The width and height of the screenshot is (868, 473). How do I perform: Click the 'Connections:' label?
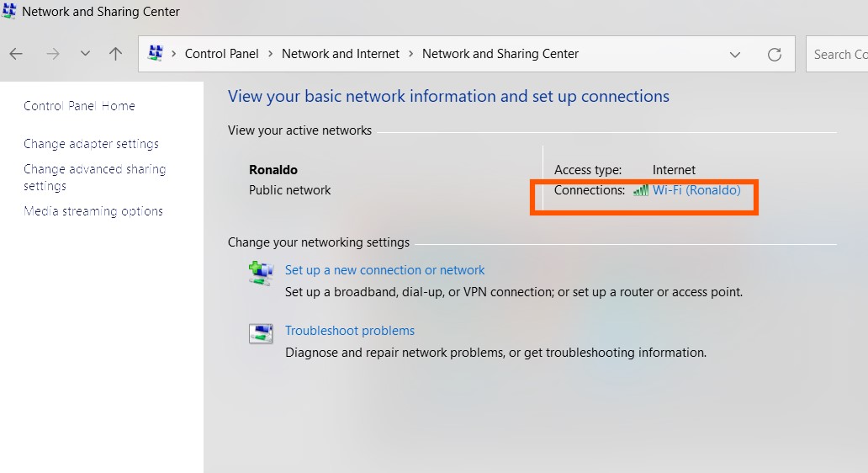pos(590,190)
